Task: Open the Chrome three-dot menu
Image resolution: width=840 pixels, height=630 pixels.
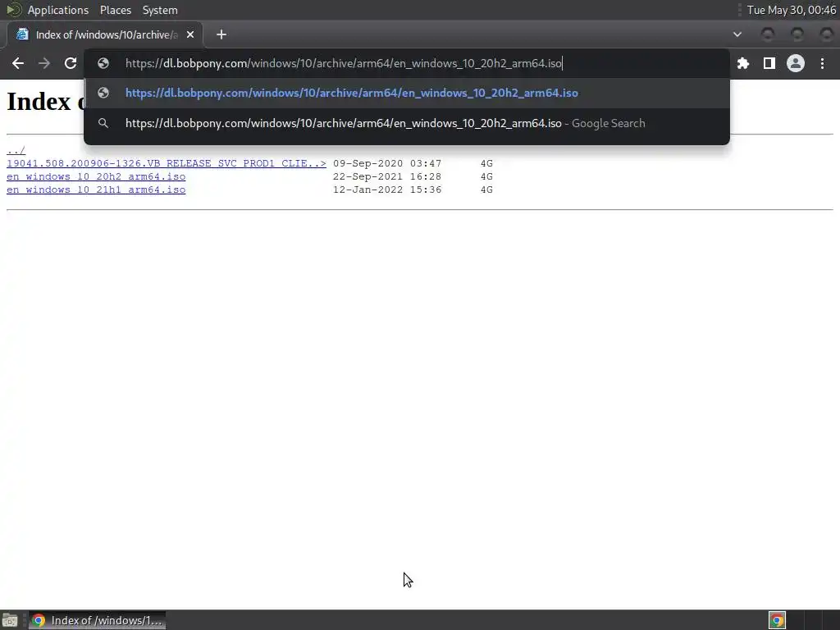Action: pos(822,63)
